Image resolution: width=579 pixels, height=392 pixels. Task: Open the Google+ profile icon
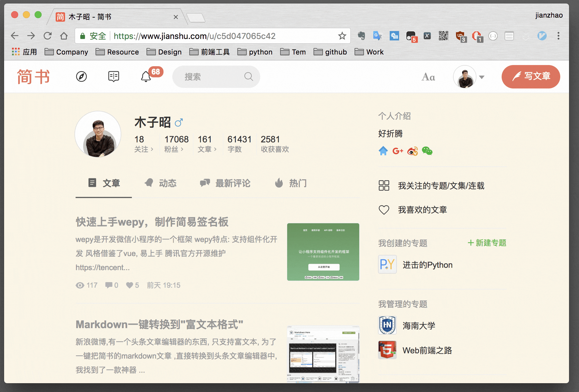(x=398, y=151)
